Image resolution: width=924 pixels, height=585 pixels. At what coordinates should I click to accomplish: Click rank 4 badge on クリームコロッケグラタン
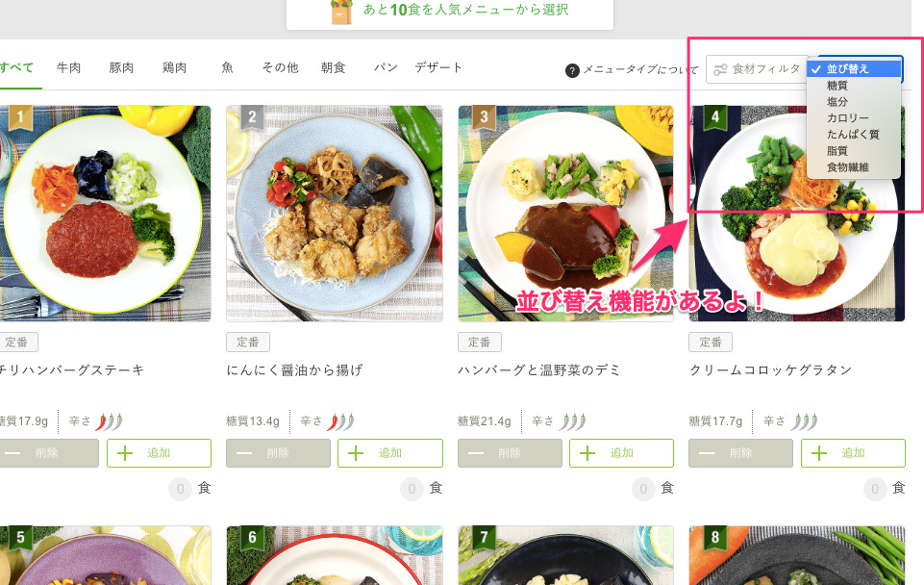click(714, 118)
